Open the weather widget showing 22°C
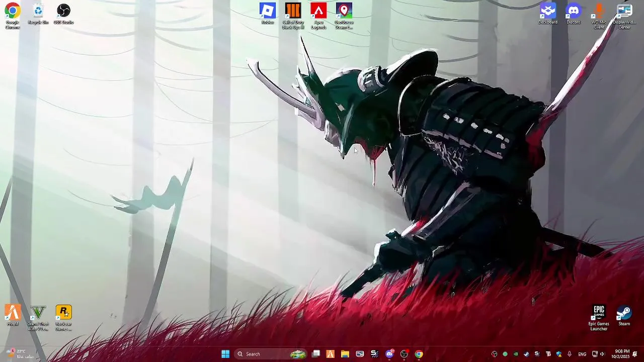The height and width of the screenshot is (362, 644). [20, 354]
